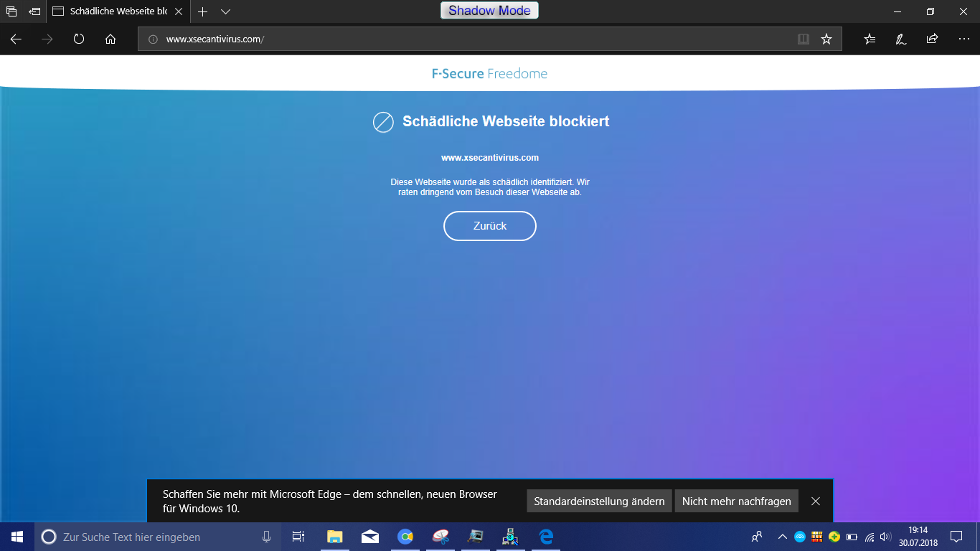Open the Action Center notifications
980x551 pixels.
coord(956,537)
